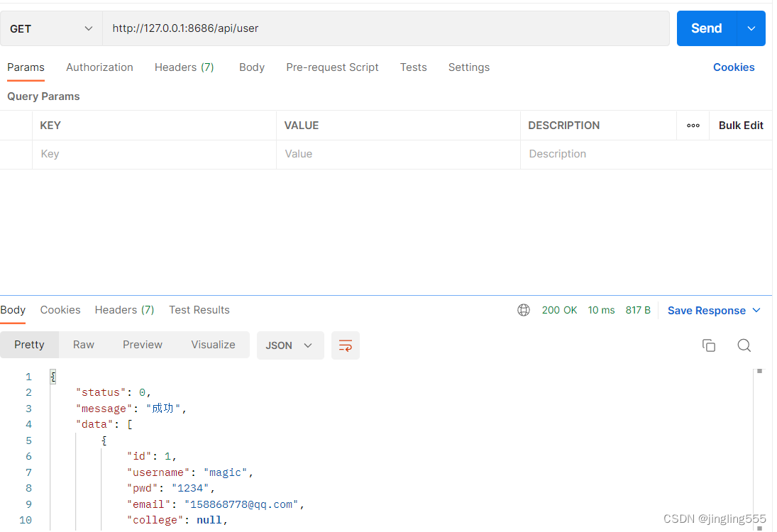
Task: Click the "data" key in response
Action: point(94,424)
